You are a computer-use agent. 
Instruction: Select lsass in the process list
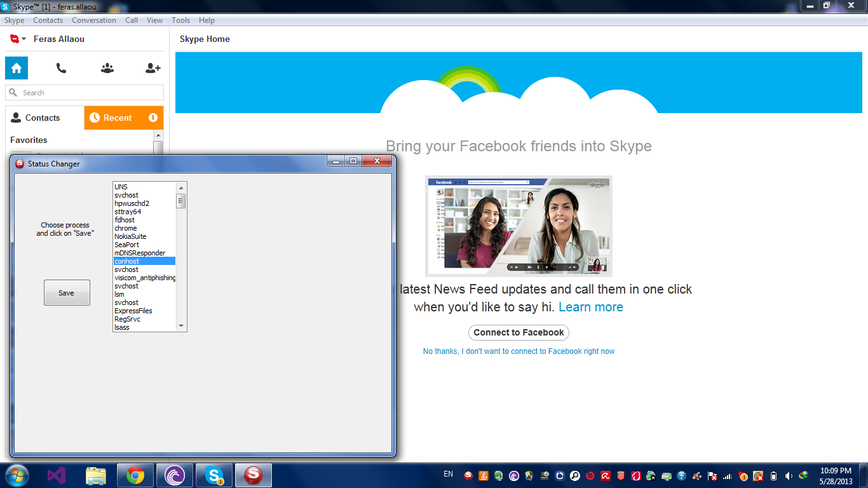[144, 327]
